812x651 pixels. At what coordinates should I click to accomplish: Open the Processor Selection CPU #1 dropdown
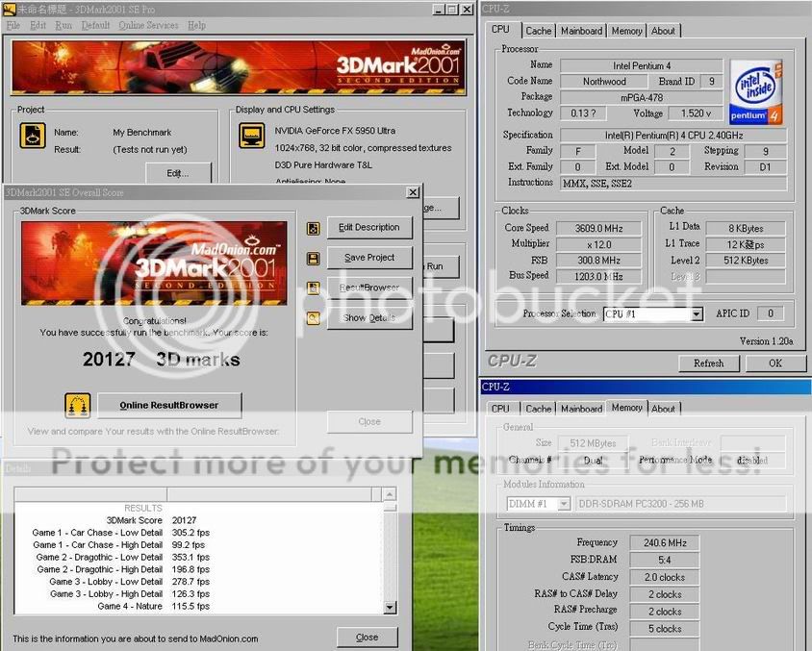click(696, 313)
